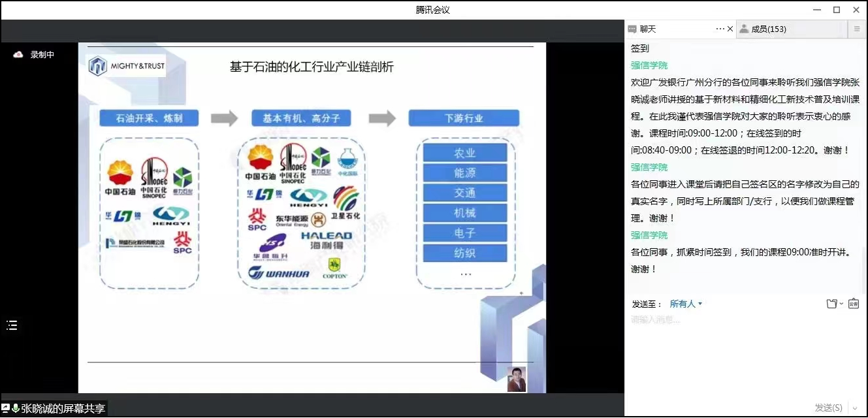Viewport: 868px width, 418px height.
Task: Click the send file folder icon
Action: (x=831, y=304)
